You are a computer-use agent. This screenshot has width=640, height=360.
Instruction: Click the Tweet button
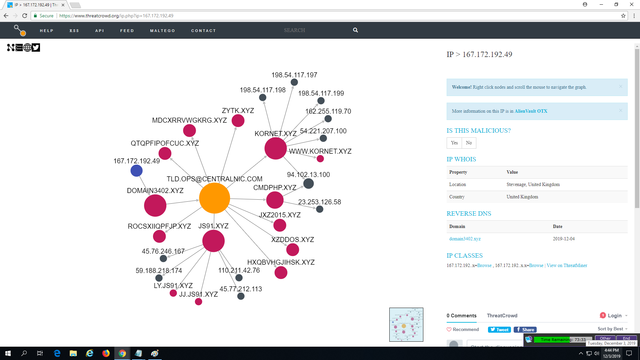(x=499, y=329)
